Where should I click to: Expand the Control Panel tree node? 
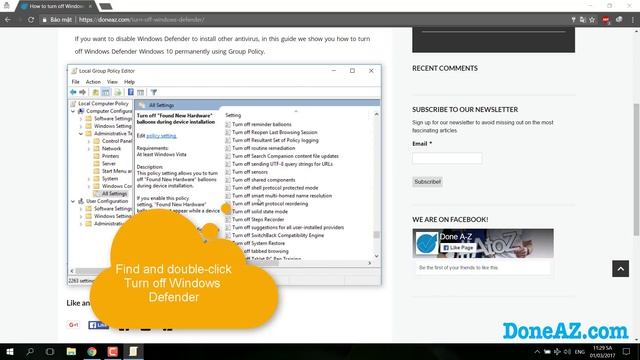point(89,141)
